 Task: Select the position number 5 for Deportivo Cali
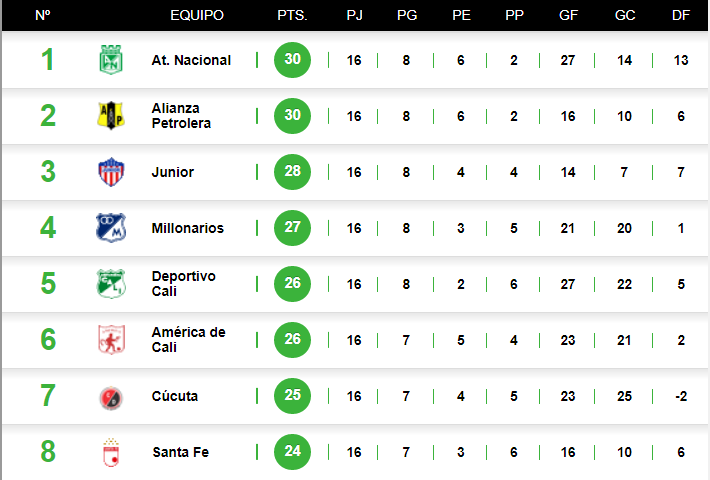pyautogui.click(x=48, y=284)
